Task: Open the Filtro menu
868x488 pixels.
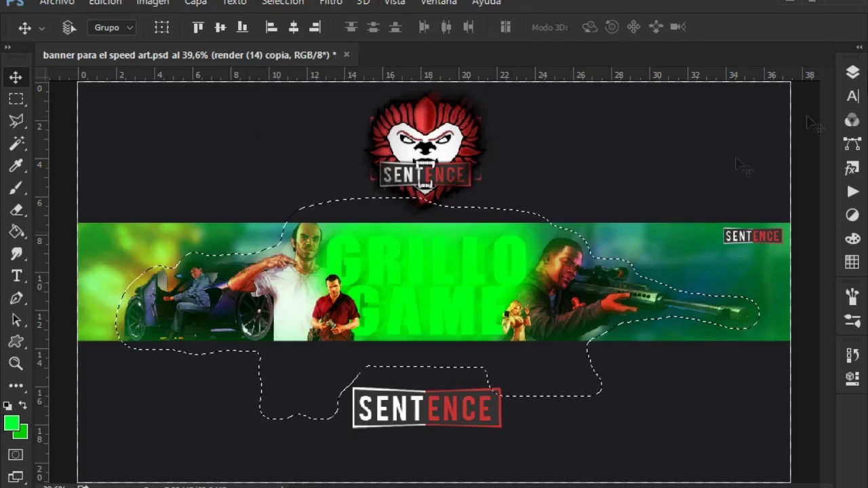Action: pos(331,3)
